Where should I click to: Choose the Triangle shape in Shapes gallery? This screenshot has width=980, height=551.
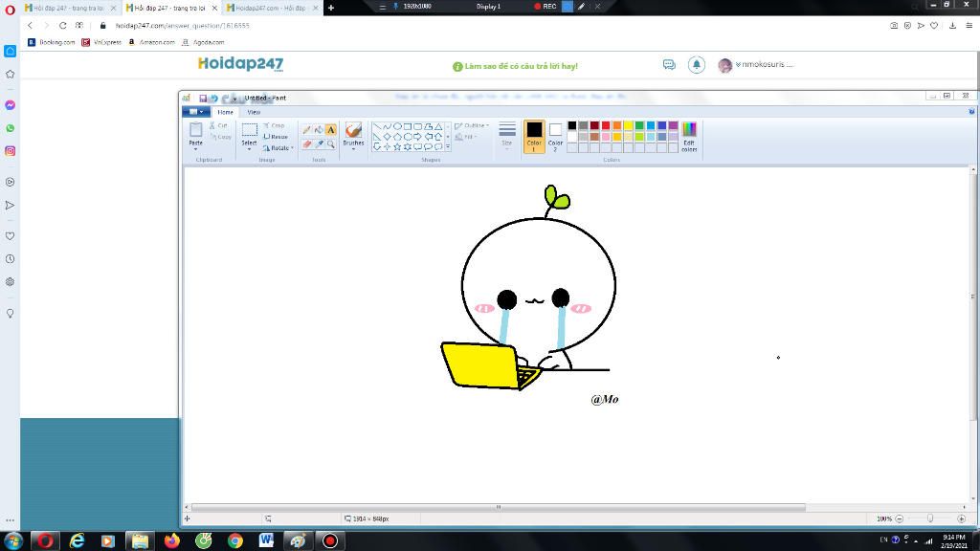click(438, 126)
